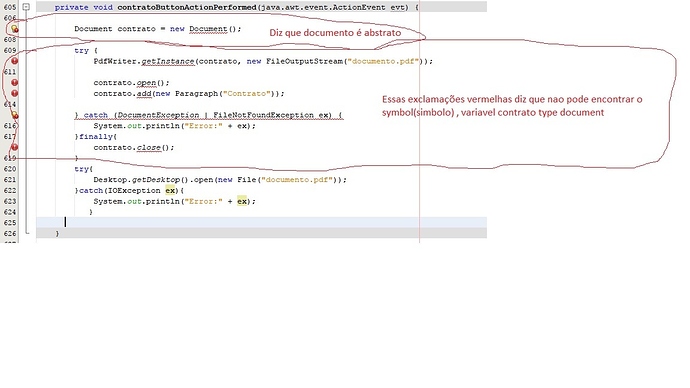This screenshot has height=388, width=690.
Task: Click the contratoButtonActionPerformed method name
Action: 187,7
